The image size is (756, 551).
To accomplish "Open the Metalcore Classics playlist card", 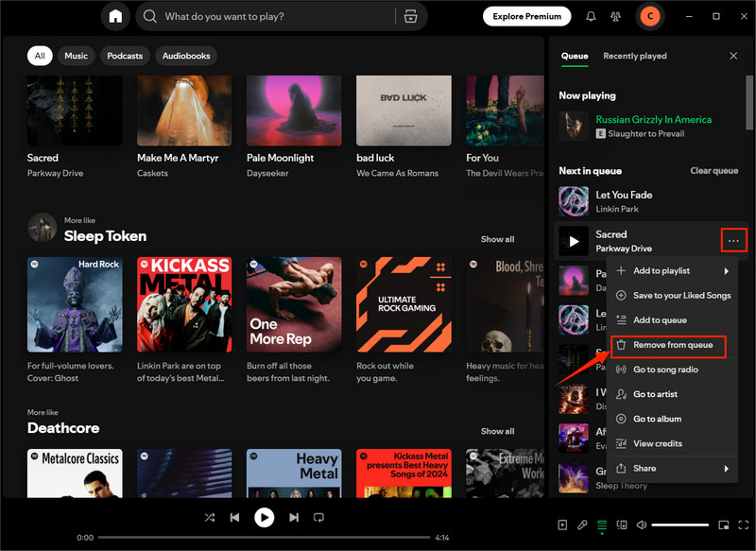I will pyautogui.click(x=75, y=474).
